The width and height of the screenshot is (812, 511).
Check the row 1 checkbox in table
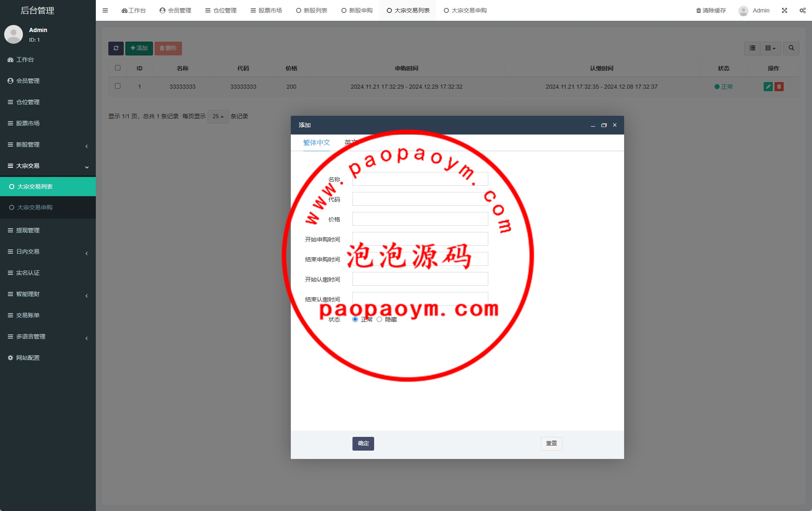point(117,86)
